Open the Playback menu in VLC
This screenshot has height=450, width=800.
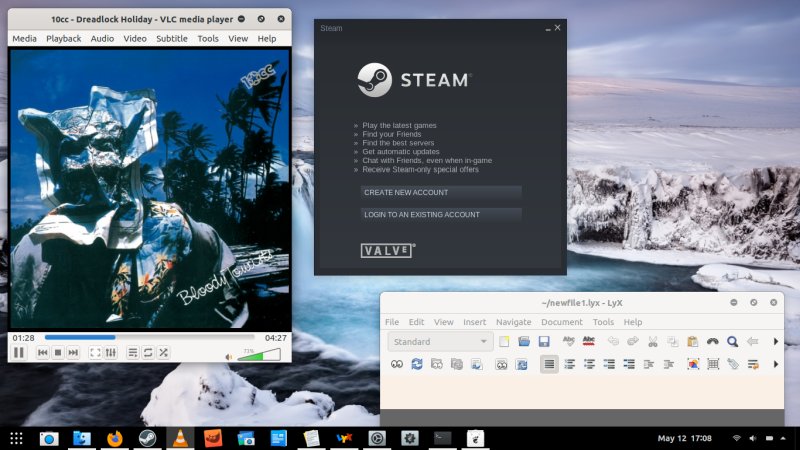click(63, 38)
